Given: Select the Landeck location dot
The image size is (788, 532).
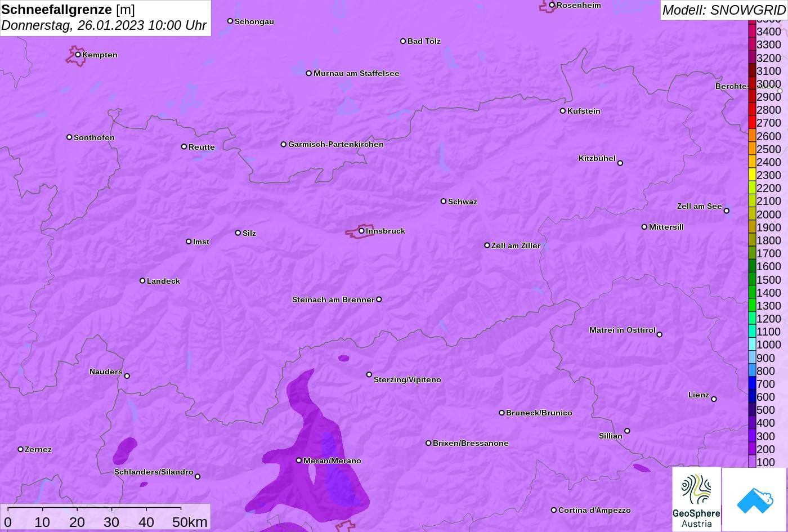Looking at the screenshot, I should (x=142, y=281).
